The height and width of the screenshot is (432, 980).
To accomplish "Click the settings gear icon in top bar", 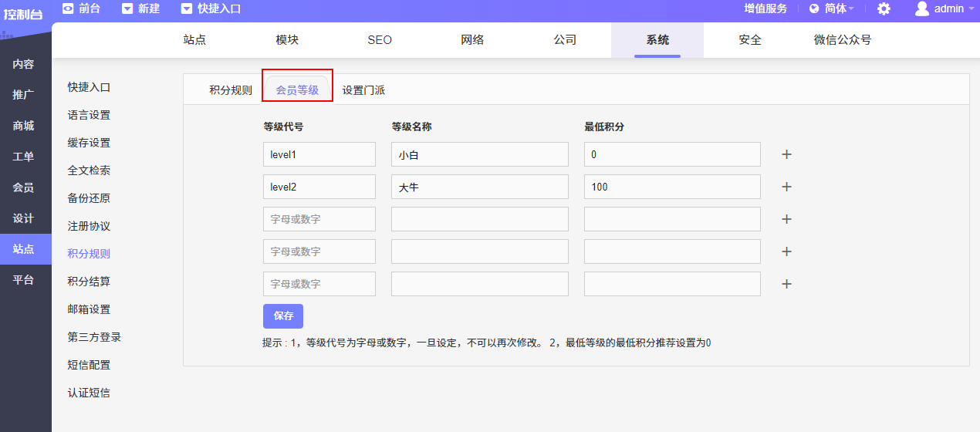I will tap(884, 8).
